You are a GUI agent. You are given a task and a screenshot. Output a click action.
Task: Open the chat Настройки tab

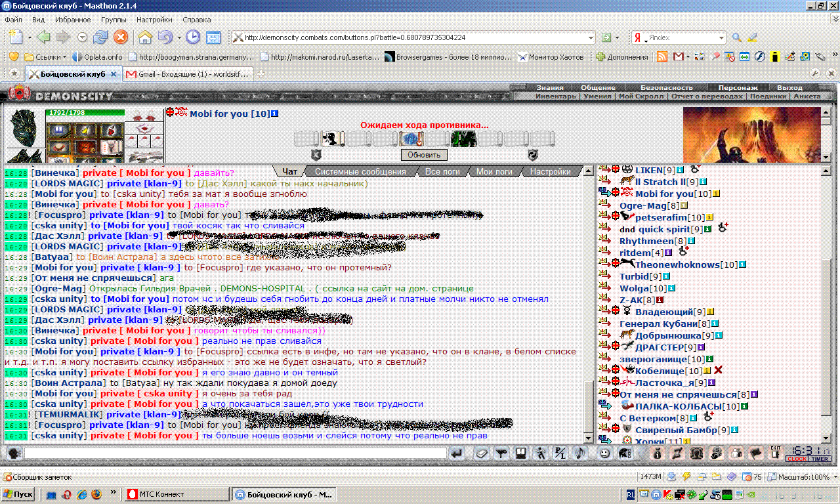(x=550, y=171)
